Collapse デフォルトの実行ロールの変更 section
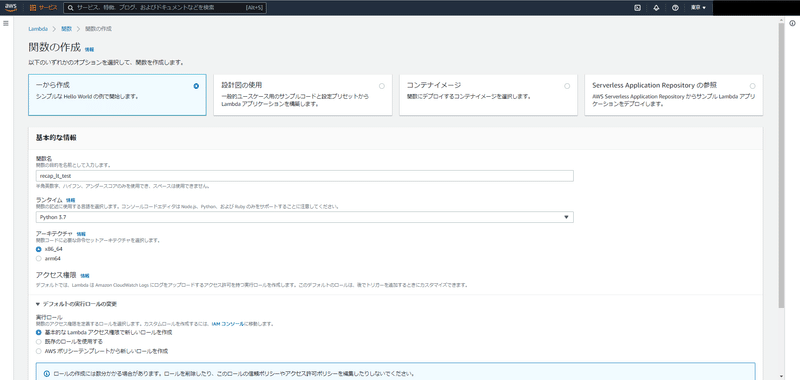 [77, 304]
